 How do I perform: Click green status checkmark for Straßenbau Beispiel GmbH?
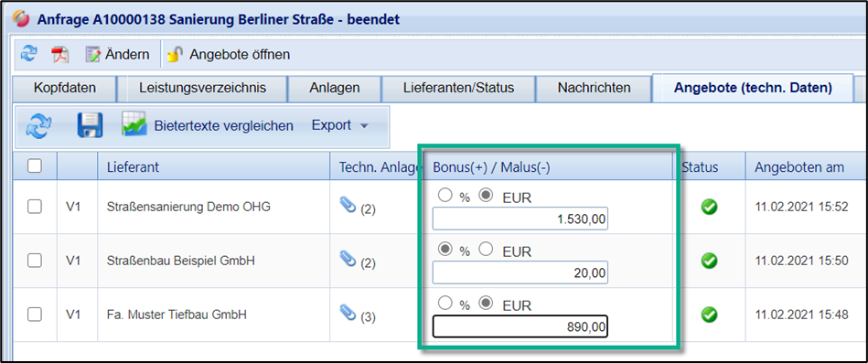coord(709,261)
